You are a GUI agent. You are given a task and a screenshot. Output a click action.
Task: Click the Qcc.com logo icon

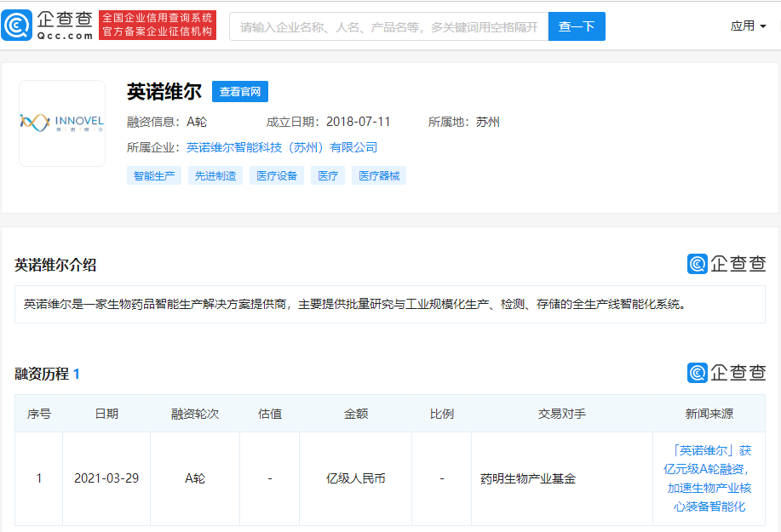coord(16,26)
